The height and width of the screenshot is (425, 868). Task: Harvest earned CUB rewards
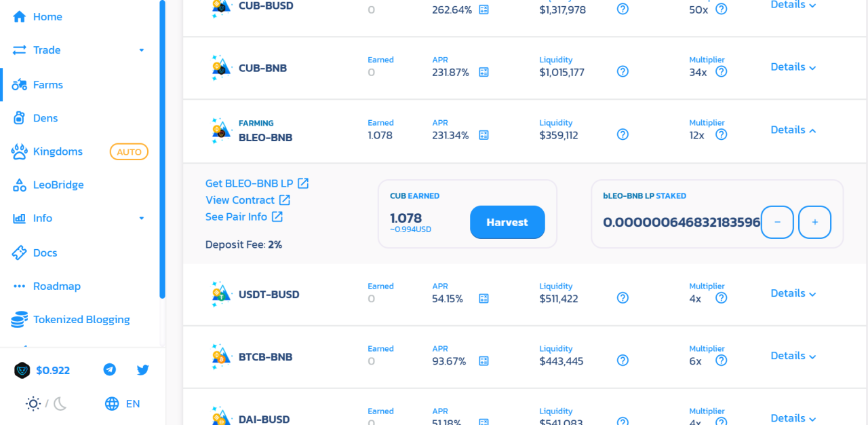point(507,222)
